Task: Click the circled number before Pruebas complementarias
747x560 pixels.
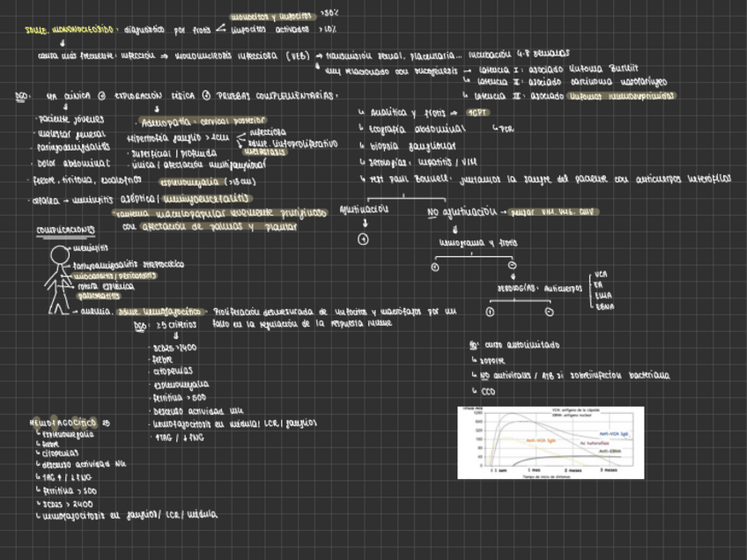Action: tap(205, 95)
